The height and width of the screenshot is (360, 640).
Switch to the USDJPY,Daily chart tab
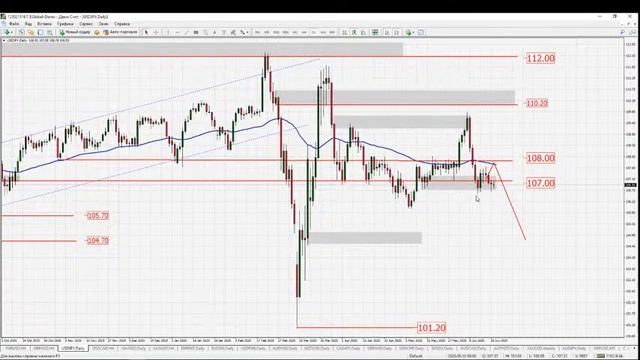click(x=73, y=349)
